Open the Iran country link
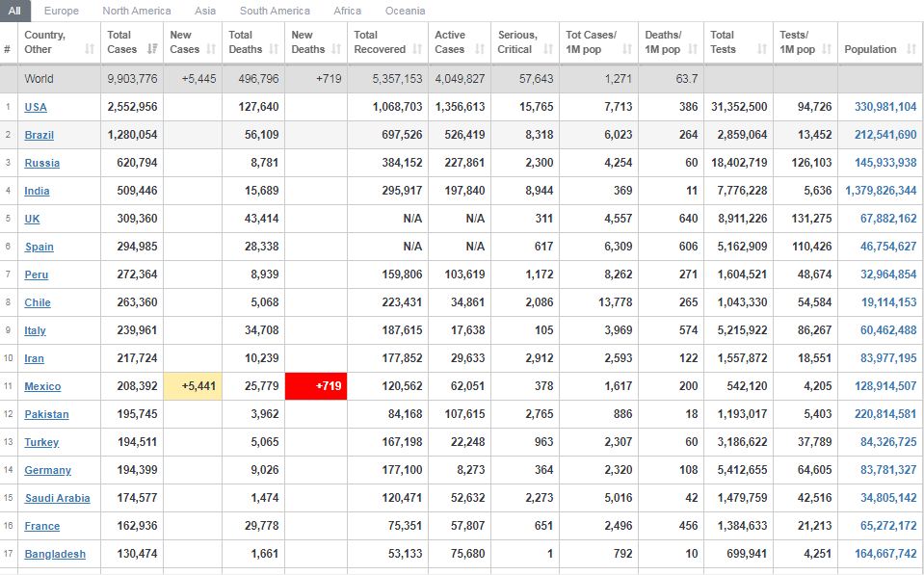The image size is (924, 575). coord(34,359)
